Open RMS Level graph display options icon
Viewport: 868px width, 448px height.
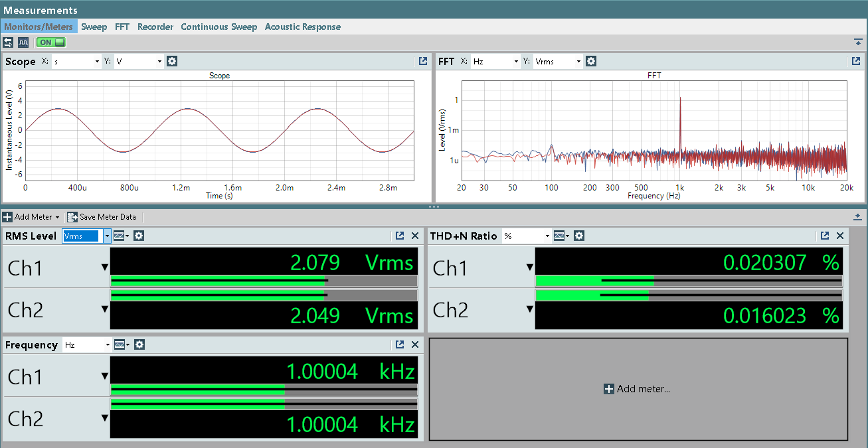point(121,236)
